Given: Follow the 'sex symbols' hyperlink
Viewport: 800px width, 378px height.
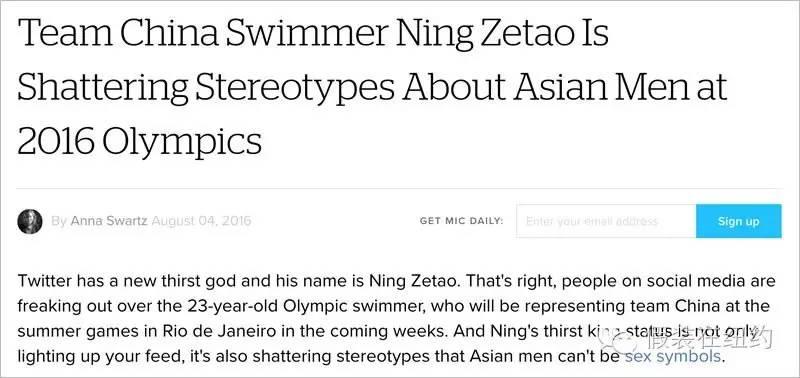Looking at the screenshot, I should (x=672, y=356).
